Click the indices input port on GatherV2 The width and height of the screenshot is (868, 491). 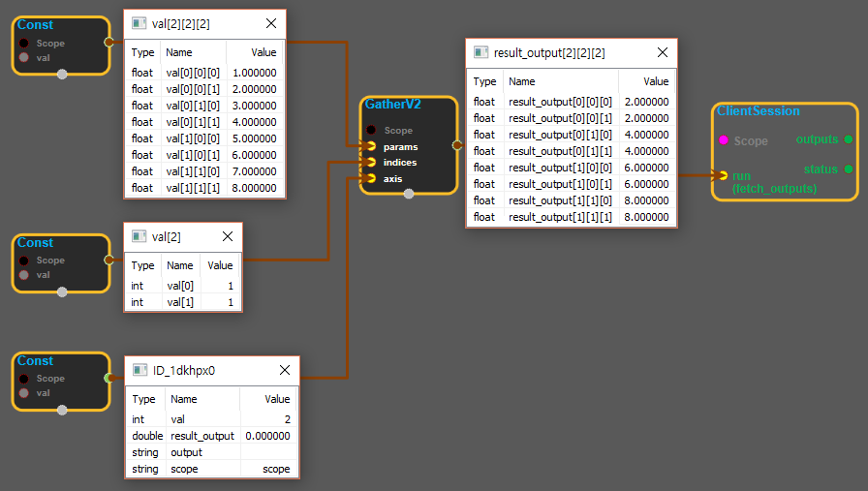pos(370,163)
